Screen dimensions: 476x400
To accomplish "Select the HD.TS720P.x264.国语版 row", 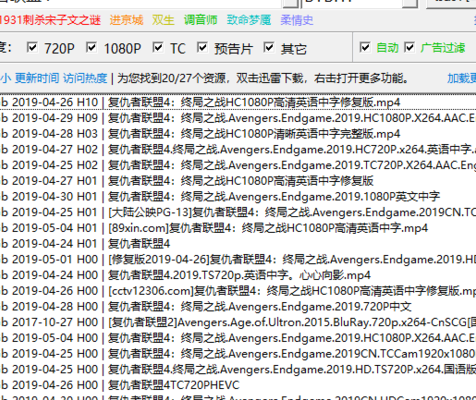I will click(x=238, y=369).
